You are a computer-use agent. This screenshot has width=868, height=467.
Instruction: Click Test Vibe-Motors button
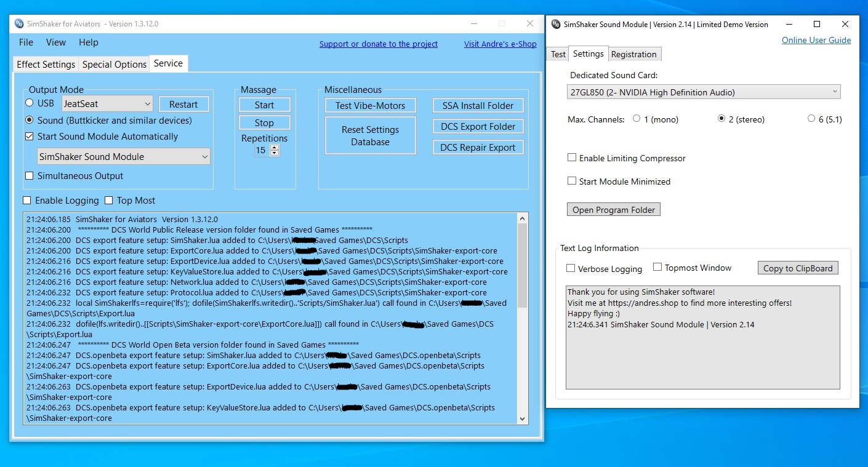tap(371, 106)
